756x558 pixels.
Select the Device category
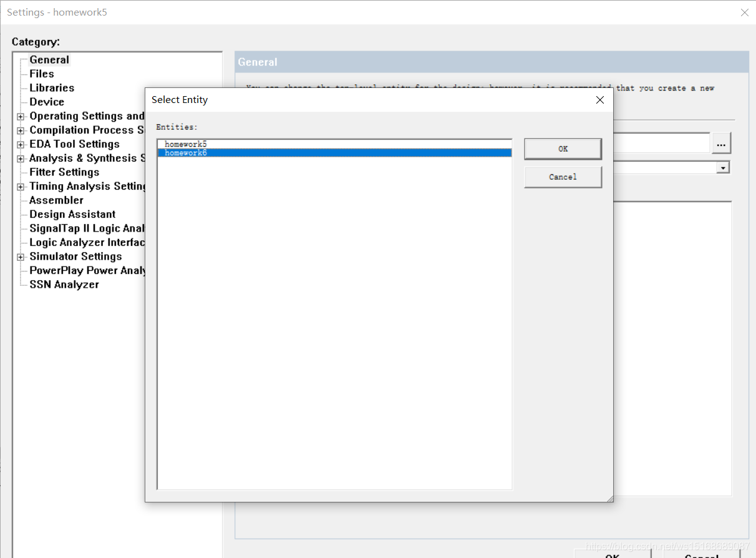pyautogui.click(x=47, y=102)
